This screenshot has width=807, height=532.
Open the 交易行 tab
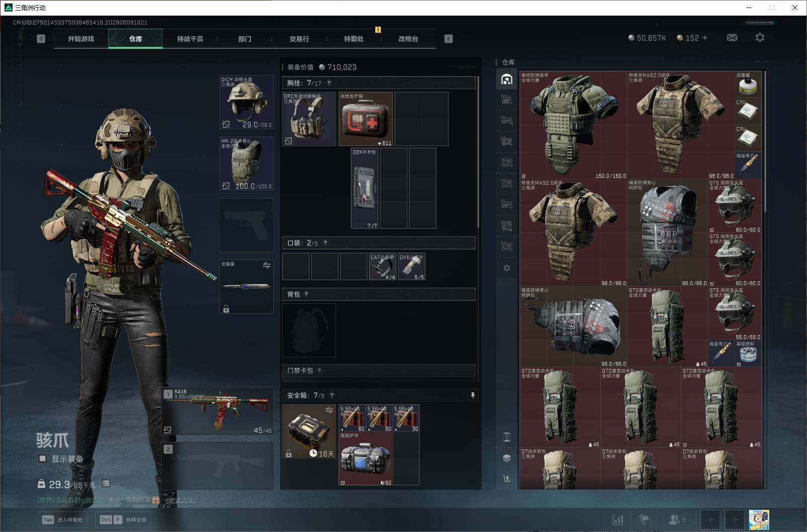[x=299, y=39]
